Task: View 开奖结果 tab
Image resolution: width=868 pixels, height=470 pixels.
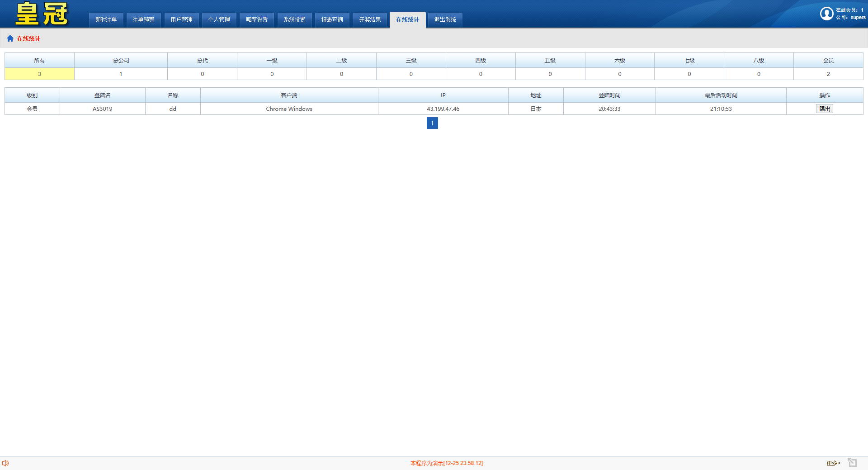Action: click(370, 19)
